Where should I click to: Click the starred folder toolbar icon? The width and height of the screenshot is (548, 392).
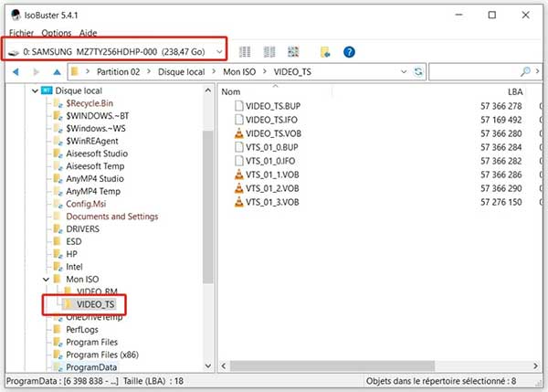(x=324, y=52)
